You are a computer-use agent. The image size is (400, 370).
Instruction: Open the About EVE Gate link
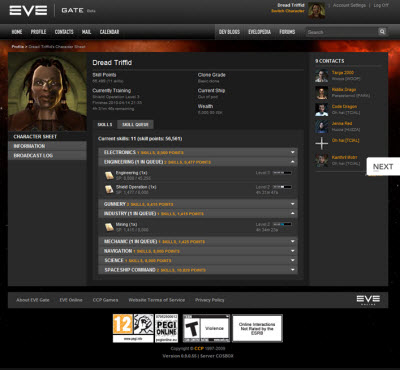pos(33,300)
